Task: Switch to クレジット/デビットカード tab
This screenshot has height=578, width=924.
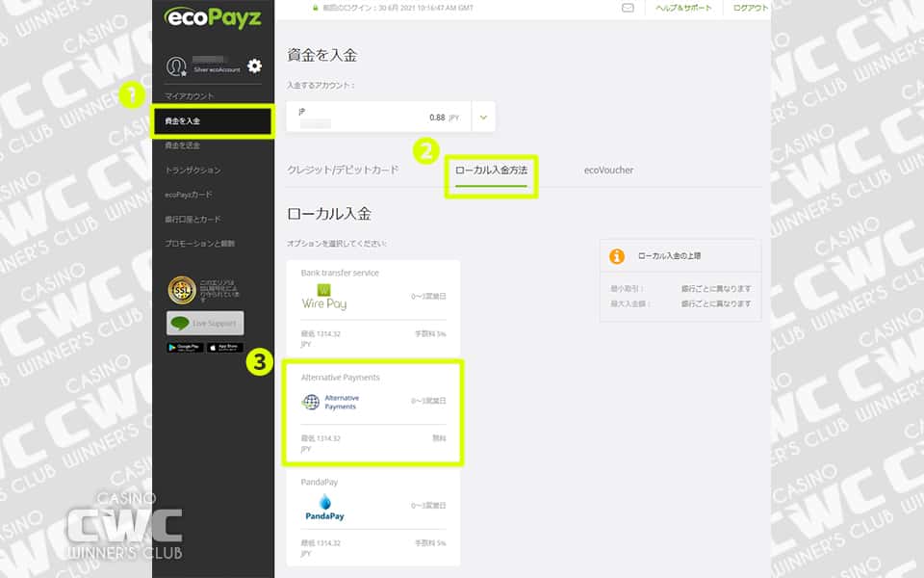Action: coord(343,170)
